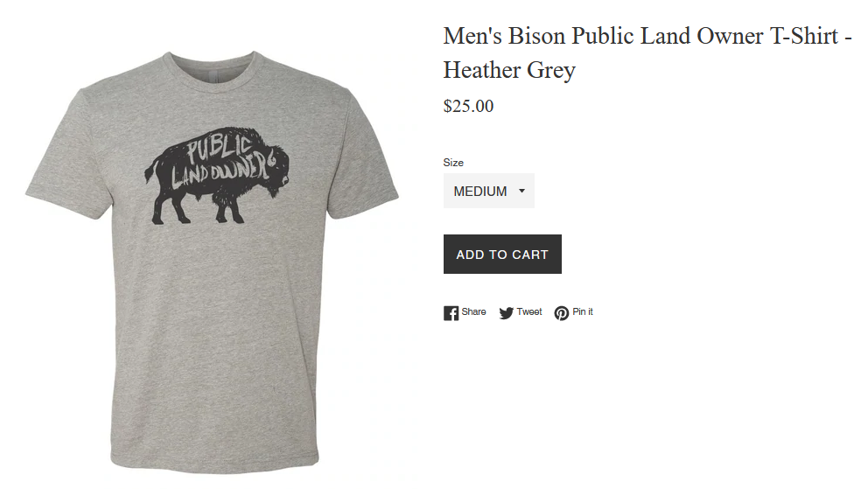Click the Pinterest logo icon

pyautogui.click(x=562, y=313)
